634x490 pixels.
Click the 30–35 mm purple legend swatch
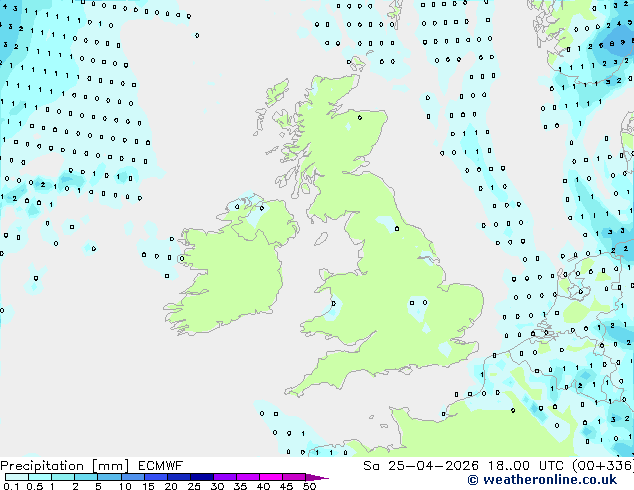tap(225, 477)
